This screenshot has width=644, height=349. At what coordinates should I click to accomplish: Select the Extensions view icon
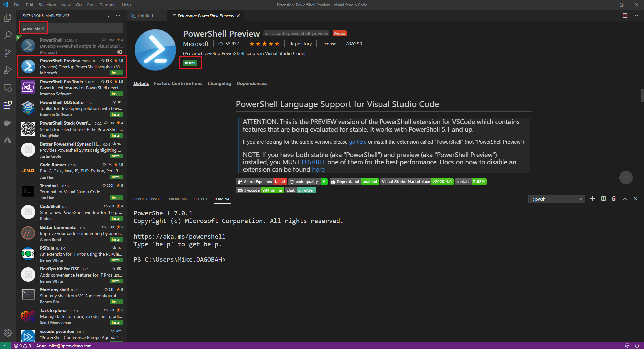8,105
